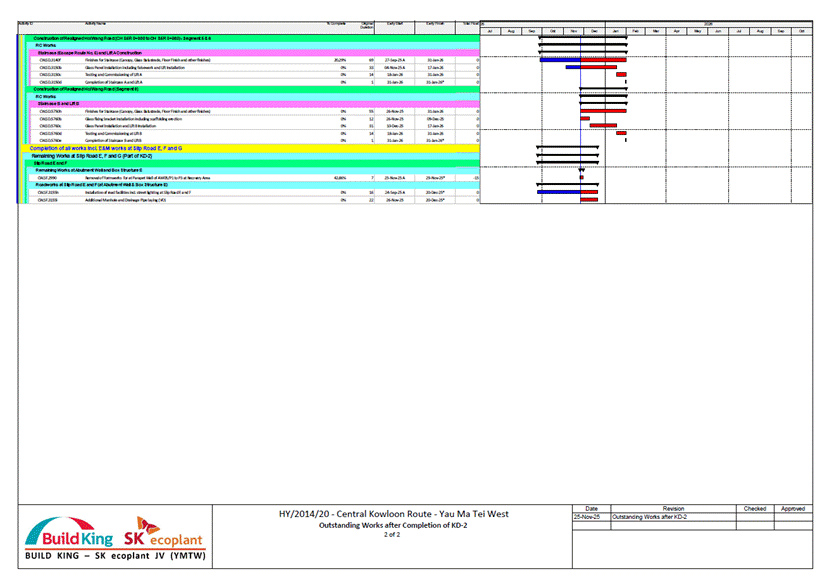Click the Original Duration column header
The width and height of the screenshot is (834, 588).
tap(367, 23)
